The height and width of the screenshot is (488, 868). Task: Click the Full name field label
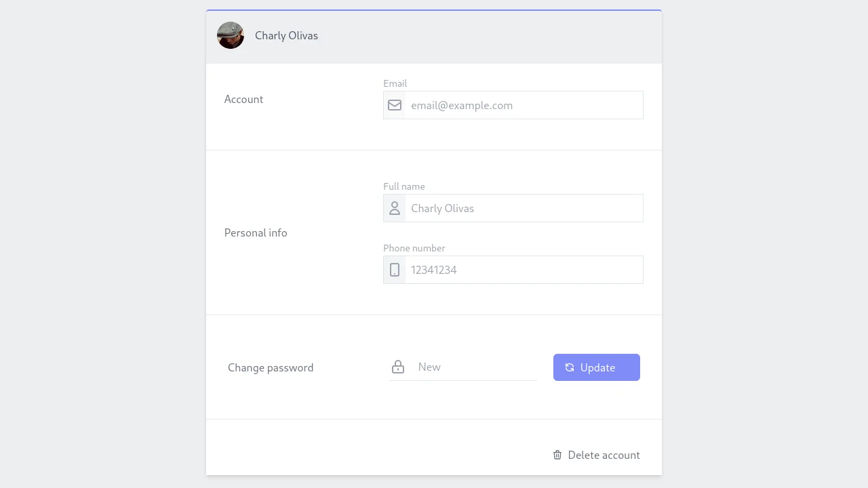click(x=404, y=186)
